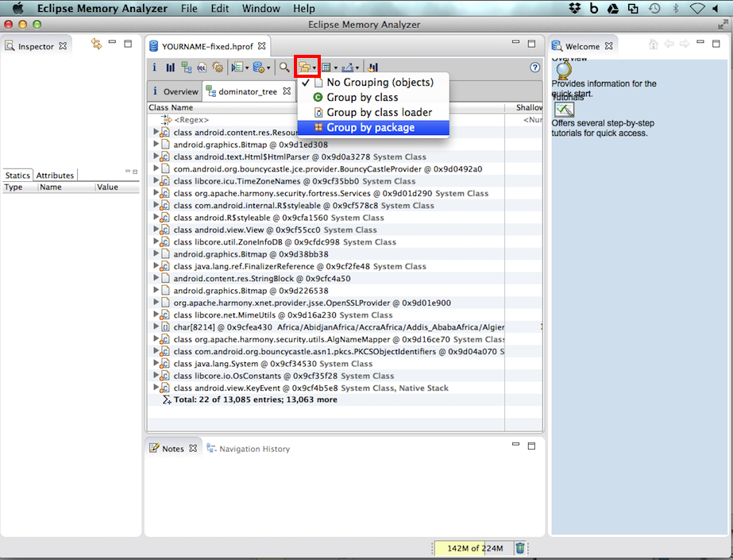Click the garbage collector trash icon
733x560 pixels.
(x=520, y=547)
